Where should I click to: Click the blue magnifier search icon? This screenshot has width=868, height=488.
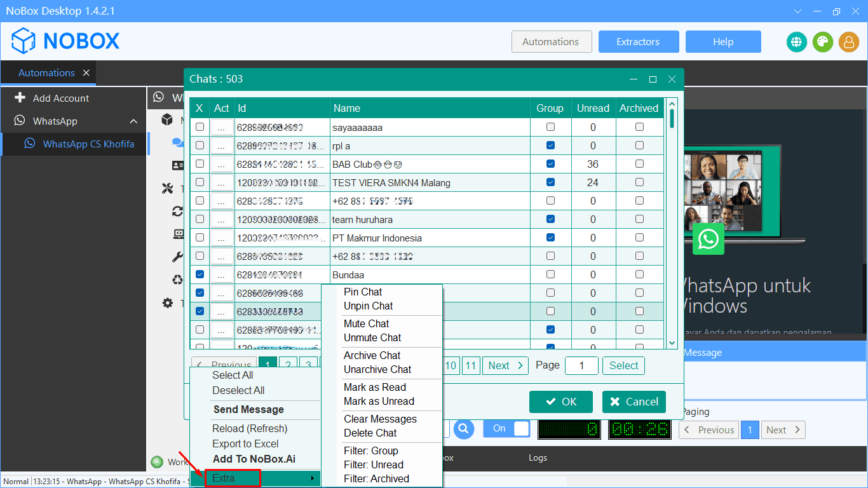coord(464,429)
